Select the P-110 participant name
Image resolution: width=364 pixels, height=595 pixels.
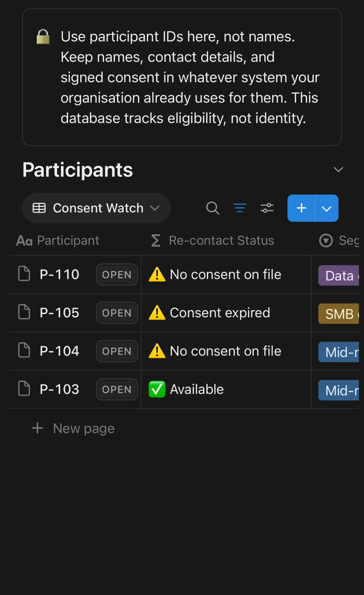point(59,275)
